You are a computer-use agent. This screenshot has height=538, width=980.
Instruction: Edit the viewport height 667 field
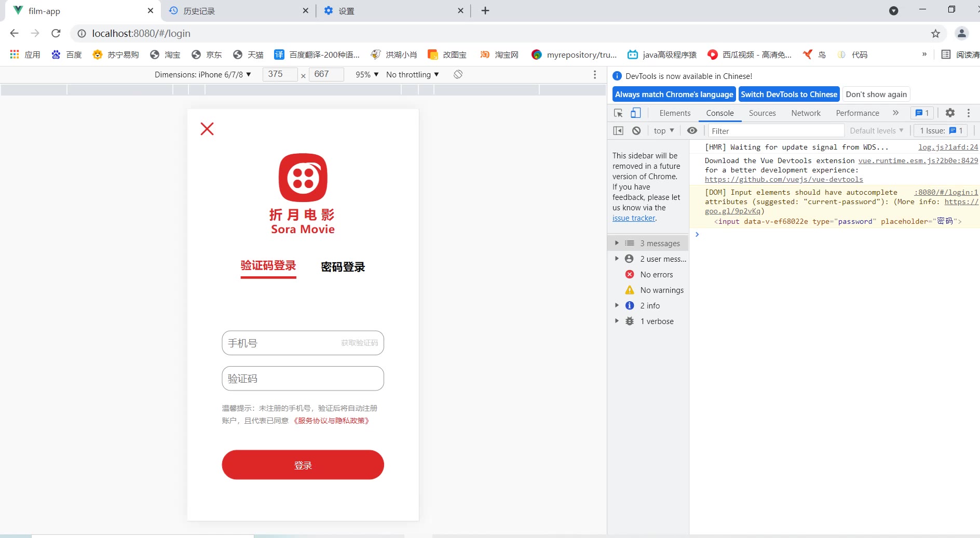tap(326, 74)
